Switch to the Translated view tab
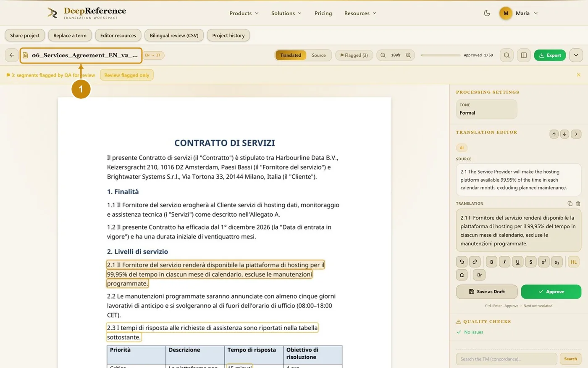588x368 pixels. [x=291, y=55]
